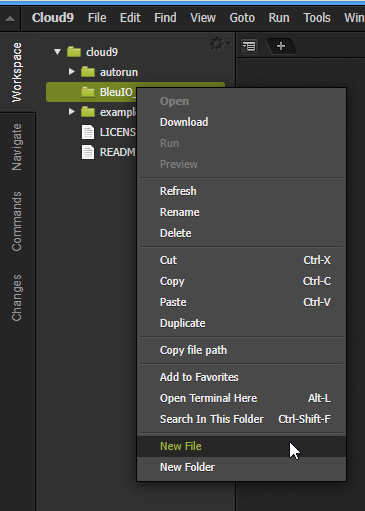Click the plus icon for new tab

click(x=281, y=46)
